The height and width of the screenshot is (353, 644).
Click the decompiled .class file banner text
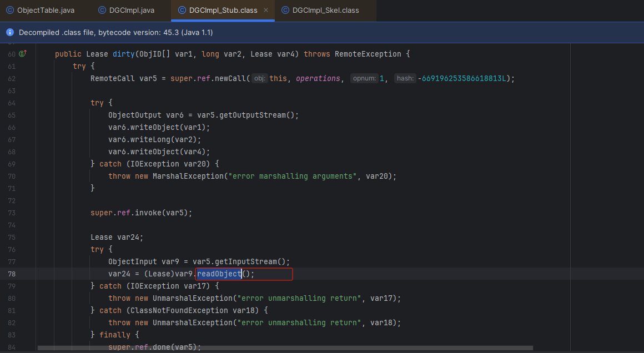(x=115, y=33)
